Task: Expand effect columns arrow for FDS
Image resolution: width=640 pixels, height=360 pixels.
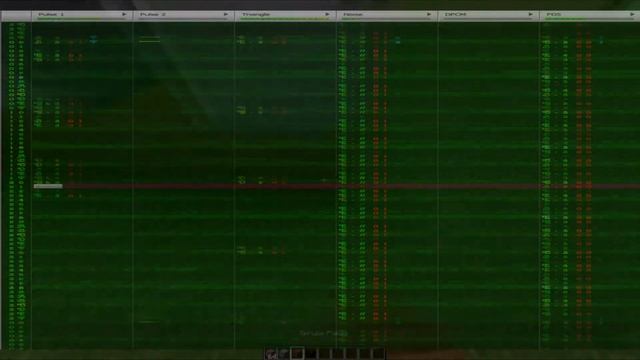Action: tap(632, 14)
